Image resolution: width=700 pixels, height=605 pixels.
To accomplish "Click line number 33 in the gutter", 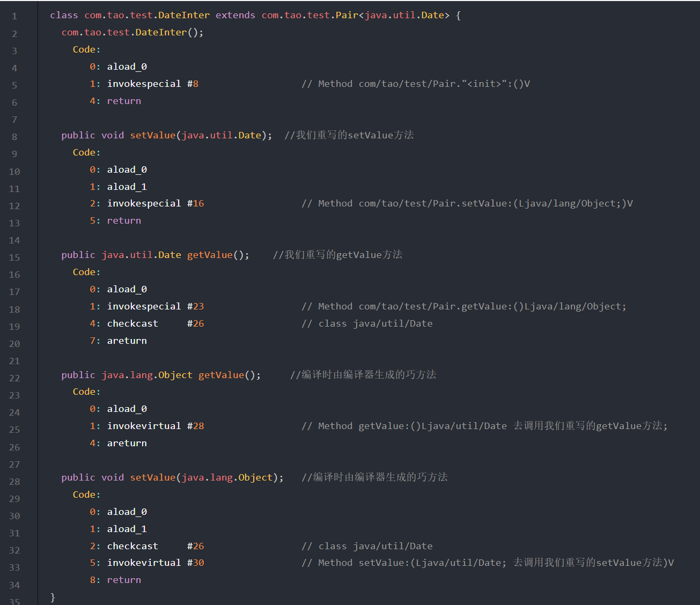I will (x=14, y=567).
